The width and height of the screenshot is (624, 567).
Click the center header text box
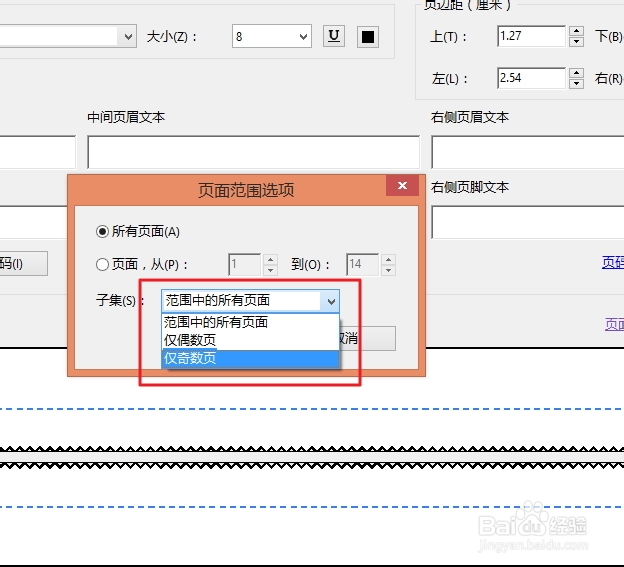[254, 152]
